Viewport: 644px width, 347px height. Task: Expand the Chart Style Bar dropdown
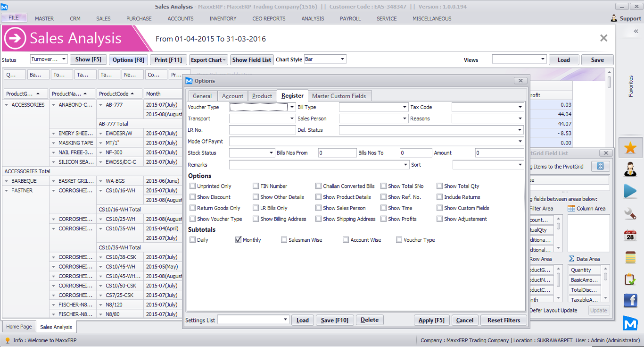pyautogui.click(x=342, y=59)
